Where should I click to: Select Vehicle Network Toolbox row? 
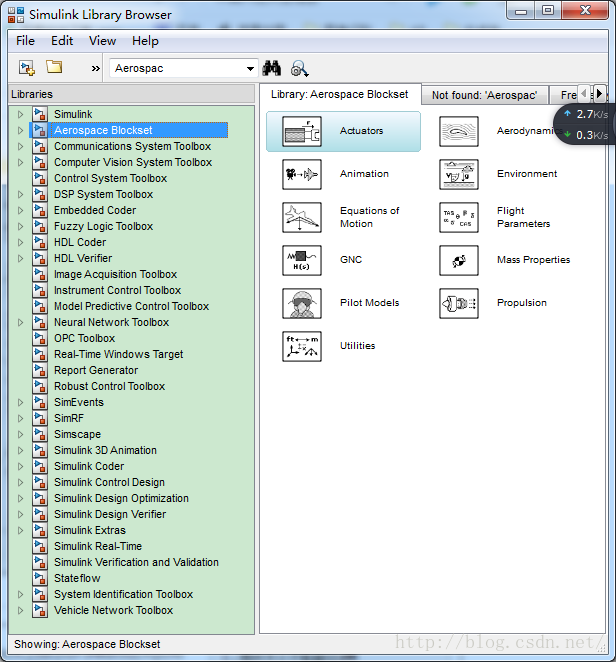(x=113, y=610)
